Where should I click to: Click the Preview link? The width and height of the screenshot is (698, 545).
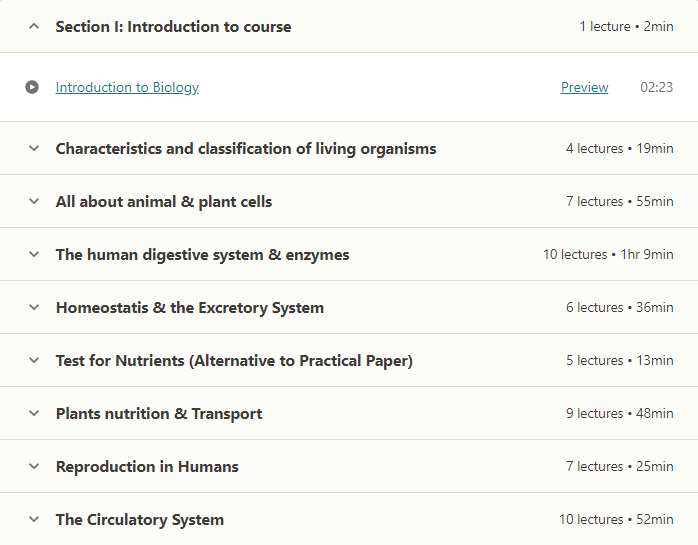(x=584, y=87)
